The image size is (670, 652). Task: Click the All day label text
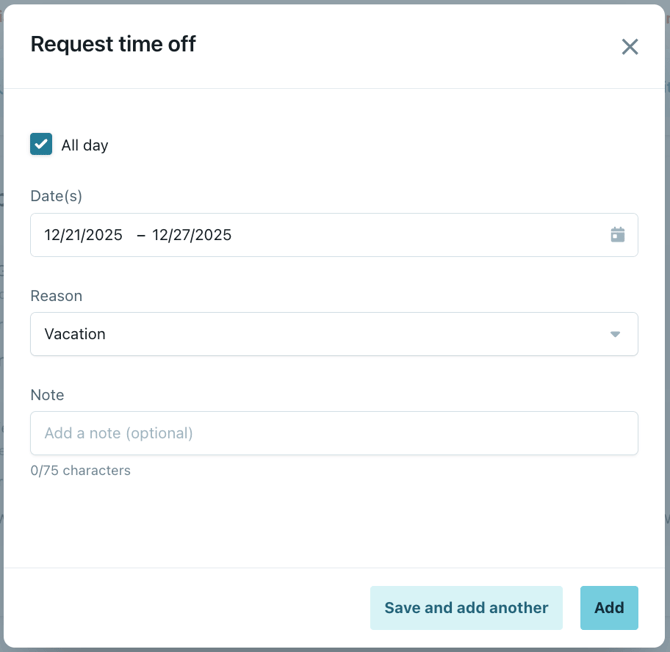coord(85,145)
